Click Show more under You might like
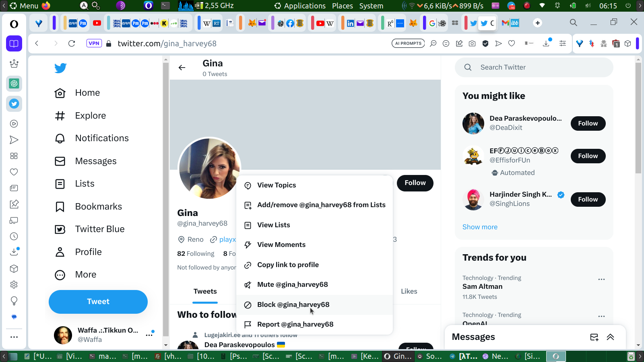The width and height of the screenshot is (644, 362). (x=480, y=227)
